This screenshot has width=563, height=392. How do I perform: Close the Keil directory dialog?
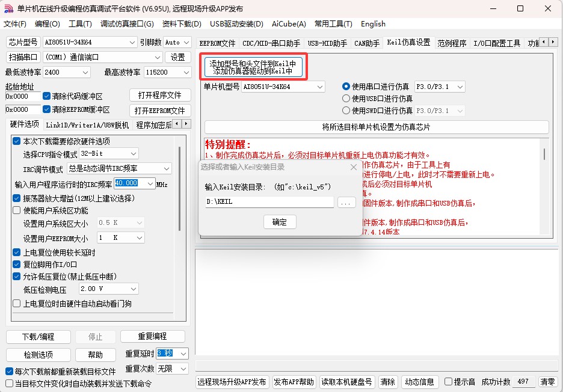(x=353, y=167)
